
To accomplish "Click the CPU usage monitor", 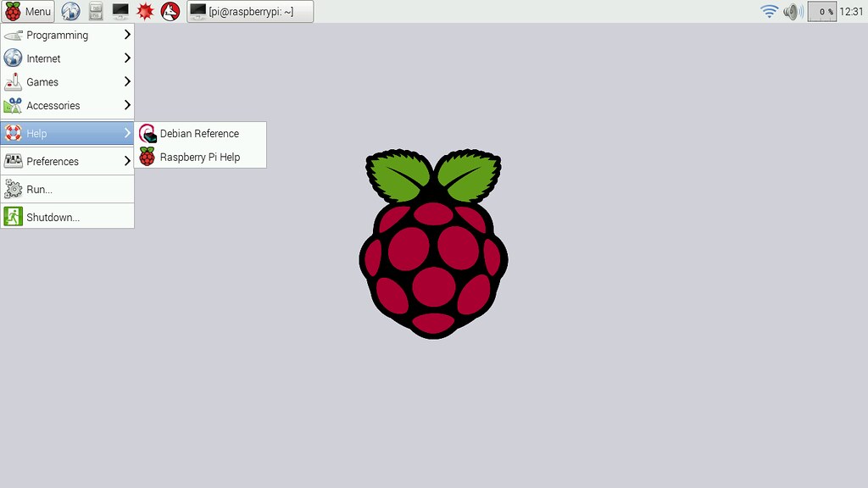I will tap(821, 12).
